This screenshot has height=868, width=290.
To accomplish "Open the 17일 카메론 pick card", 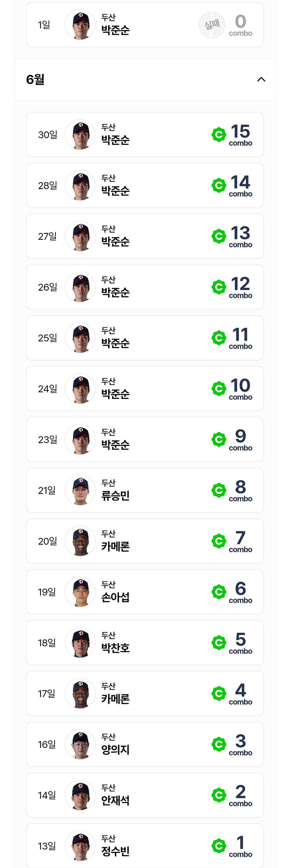I will coord(145,693).
